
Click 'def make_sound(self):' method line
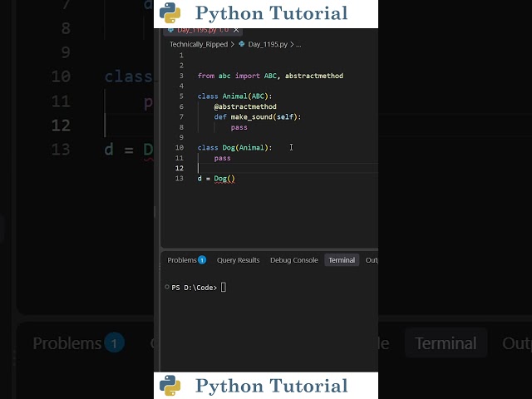tap(257, 117)
